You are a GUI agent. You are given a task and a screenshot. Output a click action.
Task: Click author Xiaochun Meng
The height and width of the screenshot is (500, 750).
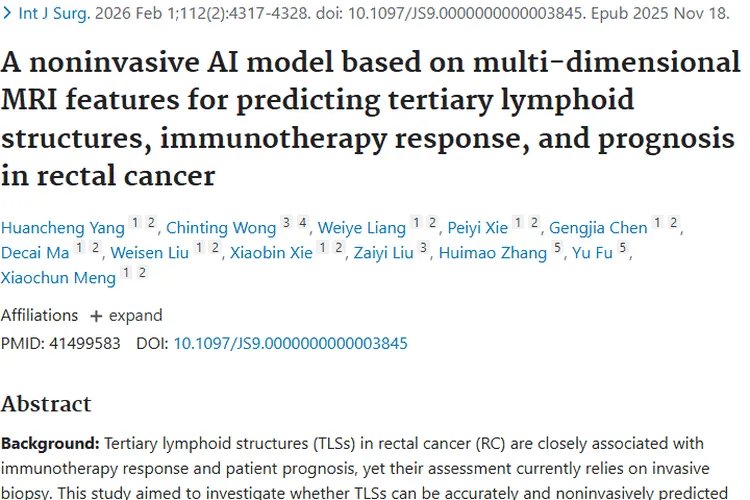tap(58, 278)
